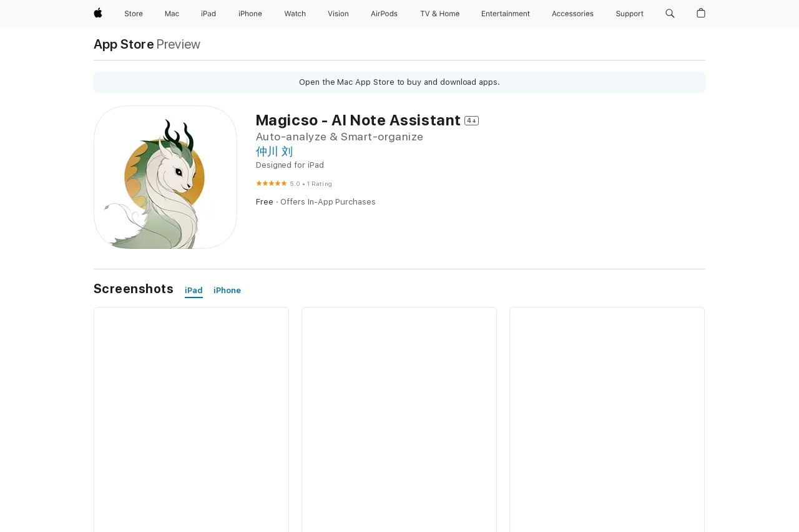Open developer 仲川 刘 page
The width and height of the screenshot is (799, 532).
(274, 152)
